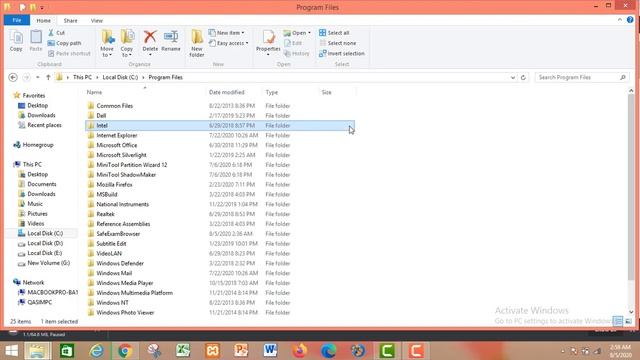The image size is (640, 360).
Task: Open PowerPoint from the taskbar
Action: coord(241,351)
